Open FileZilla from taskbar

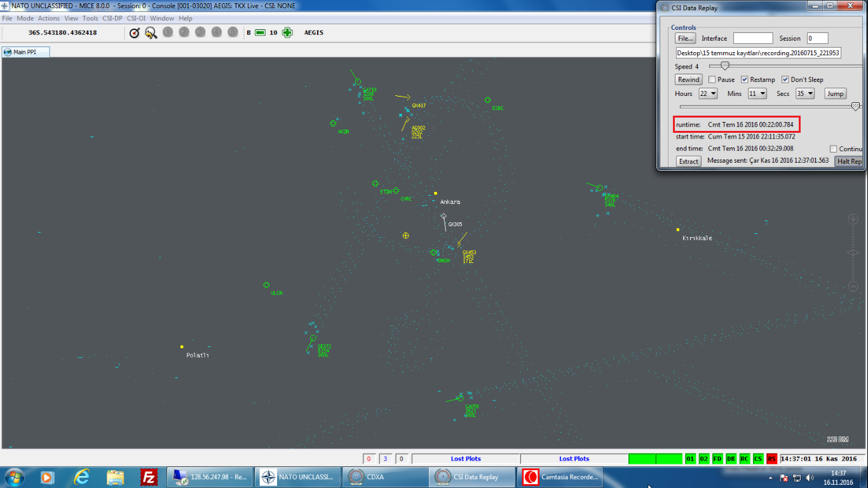coord(149,477)
